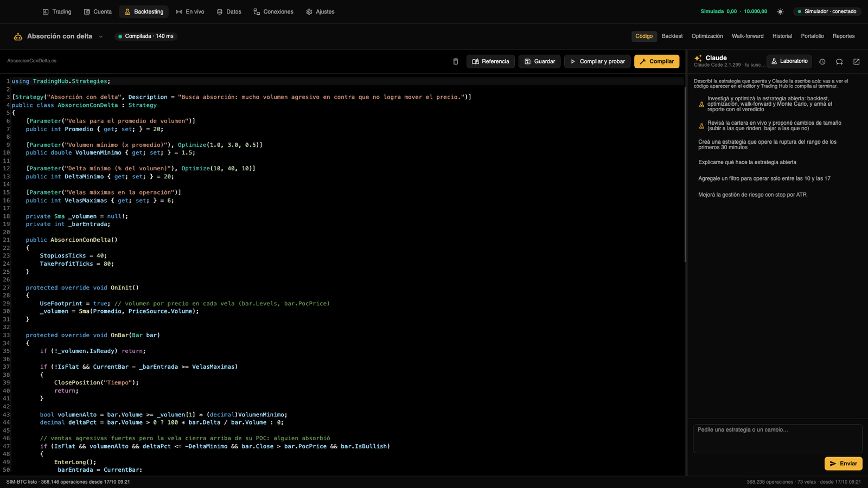Open the Trading section
Image resolution: width=868 pixels, height=488 pixels.
(x=57, y=11)
